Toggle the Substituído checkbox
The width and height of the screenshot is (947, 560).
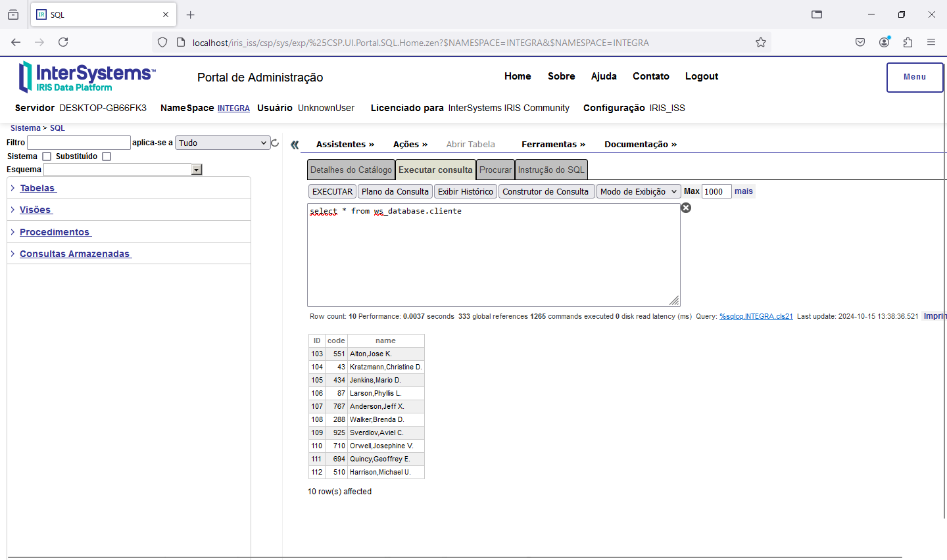[107, 156]
